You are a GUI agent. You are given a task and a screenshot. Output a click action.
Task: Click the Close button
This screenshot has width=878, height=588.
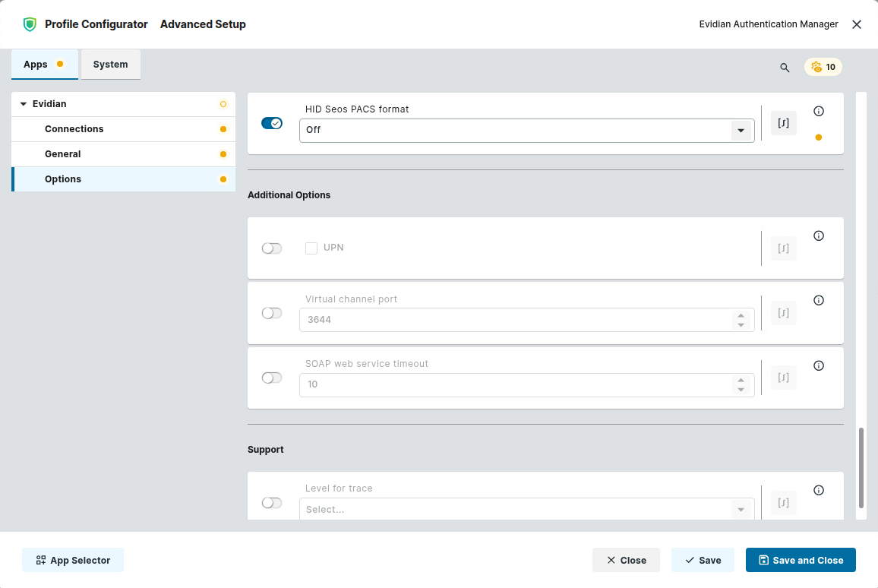tap(626, 560)
